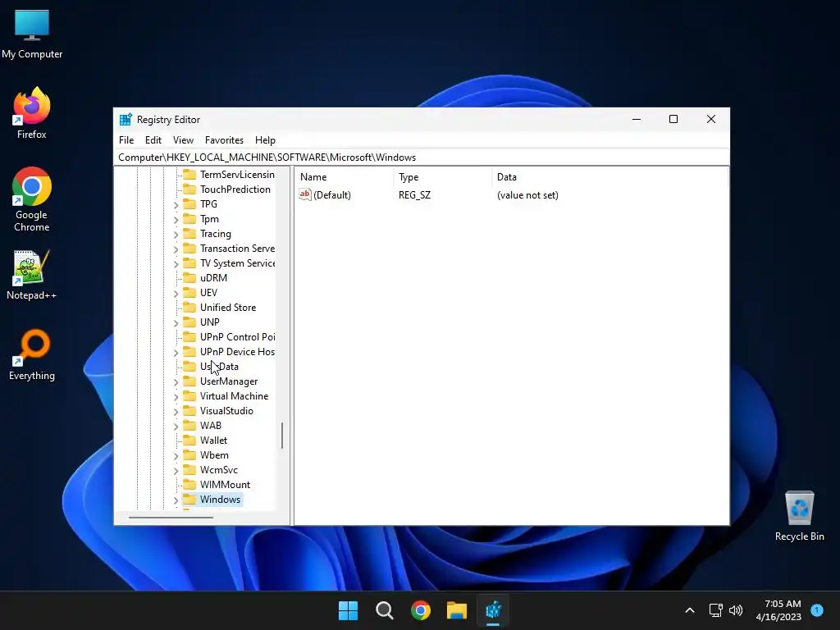Maximize the Registry Editor window
This screenshot has width=840, height=630.
(673, 119)
